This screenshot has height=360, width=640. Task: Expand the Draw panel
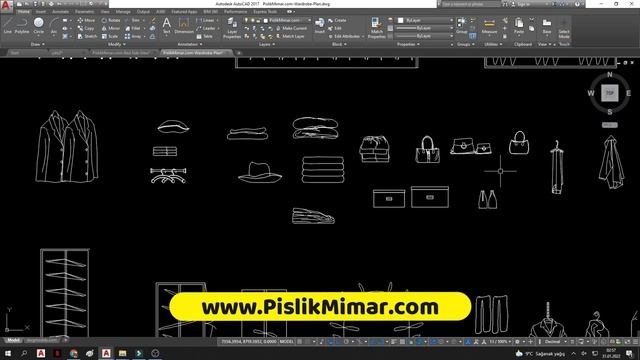pos(38,44)
